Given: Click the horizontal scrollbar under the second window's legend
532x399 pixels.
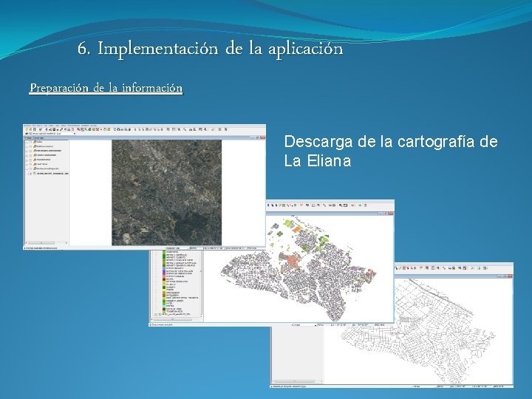Looking at the screenshot, I should [x=177, y=319].
